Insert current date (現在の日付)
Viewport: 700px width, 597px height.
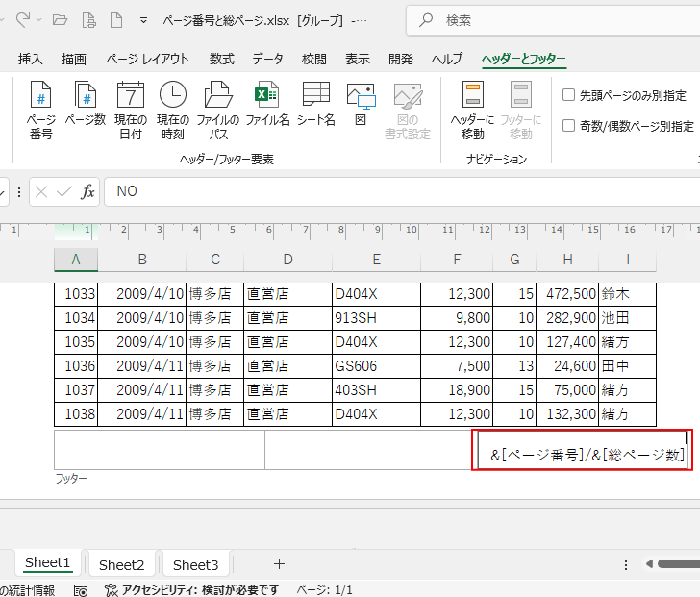coord(131,111)
